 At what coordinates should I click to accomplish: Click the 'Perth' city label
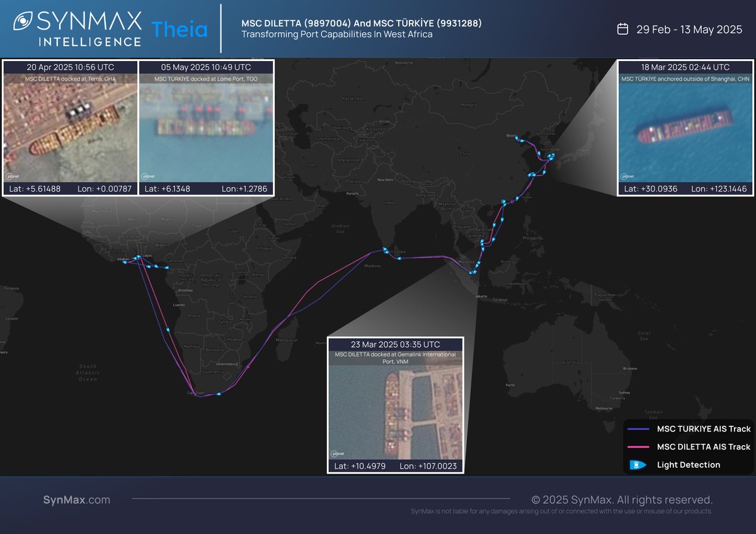[x=510, y=385]
